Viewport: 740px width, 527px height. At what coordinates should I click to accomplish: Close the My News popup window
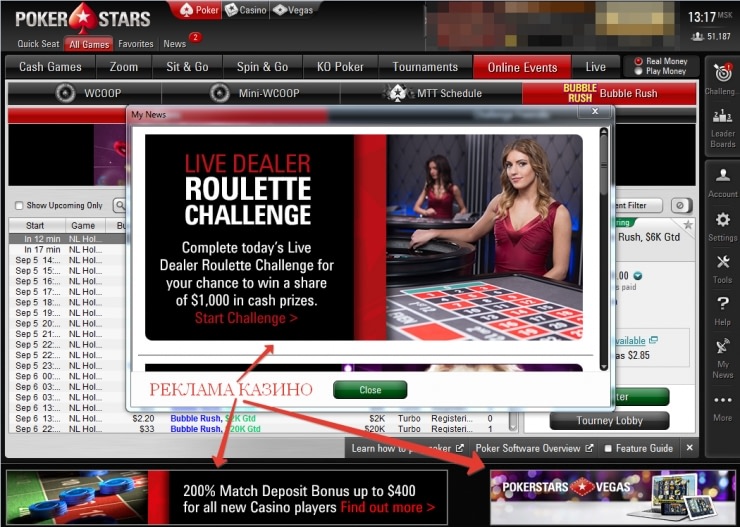[595, 111]
